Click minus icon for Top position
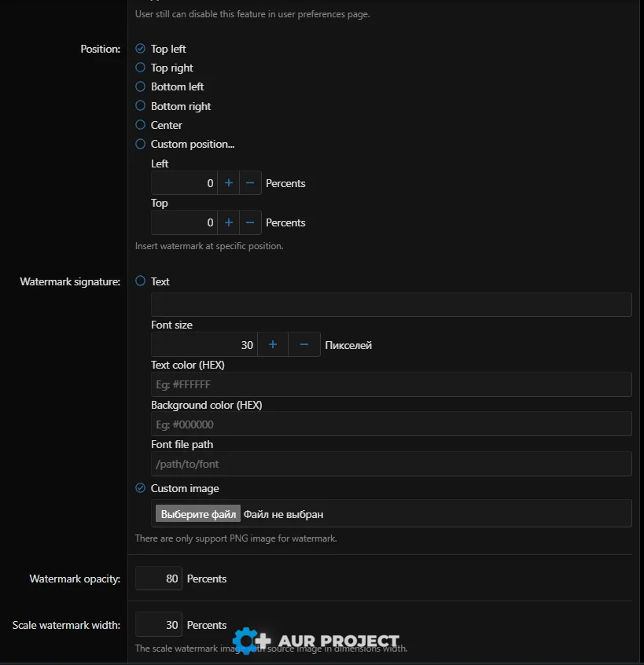 250,222
